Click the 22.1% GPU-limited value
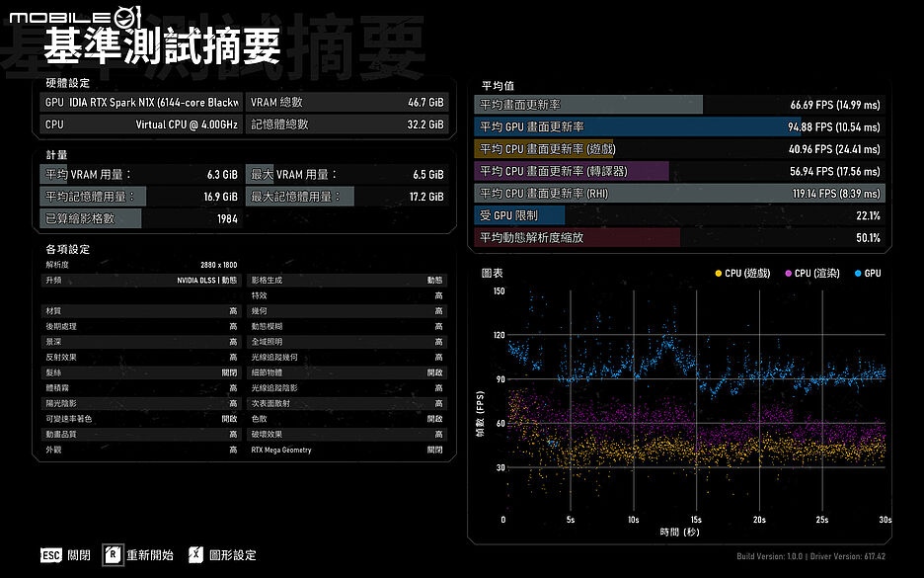This screenshot has width=924, height=578. [868, 215]
